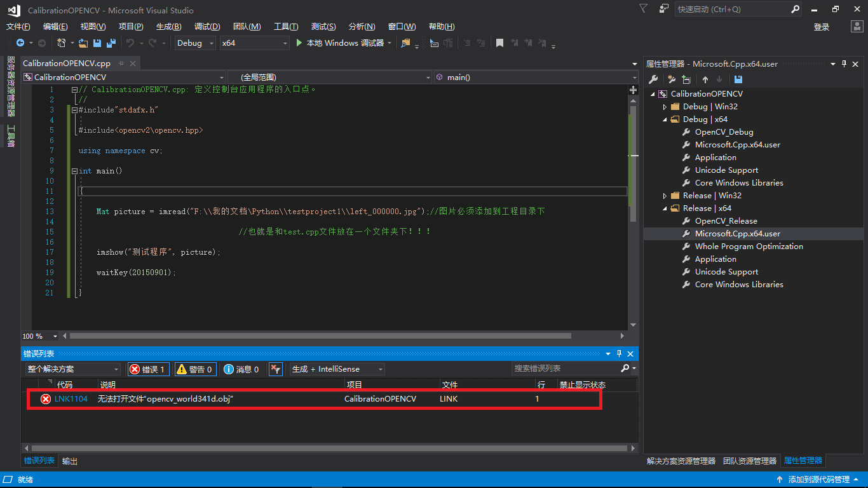The image size is (868, 488).
Task: Click the Navigate Backward arrow in toolbar
Action: (x=20, y=43)
